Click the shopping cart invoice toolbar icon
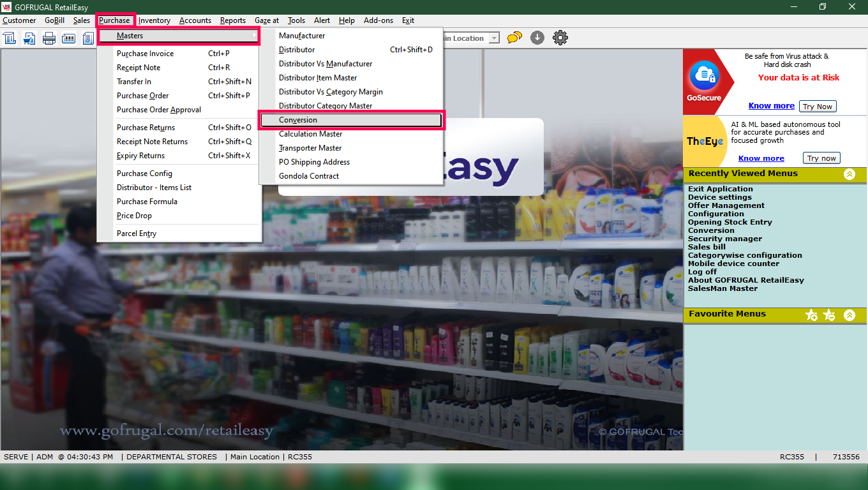The height and width of the screenshot is (490, 868). (x=29, y=38)
